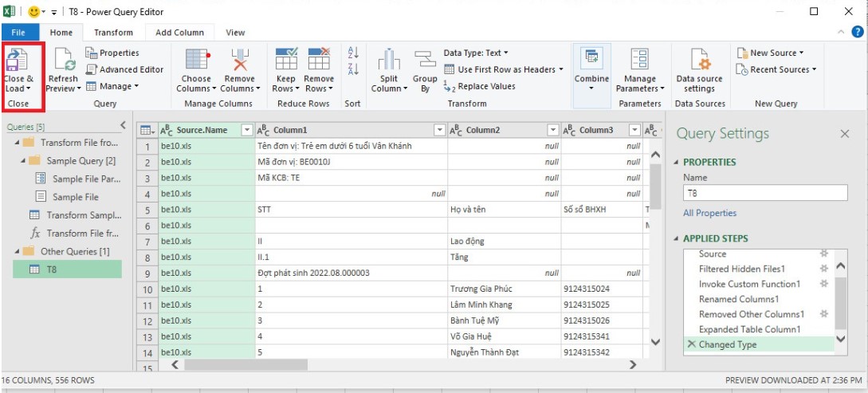Click the data grid vertical scrollbar down arrow

655,342
